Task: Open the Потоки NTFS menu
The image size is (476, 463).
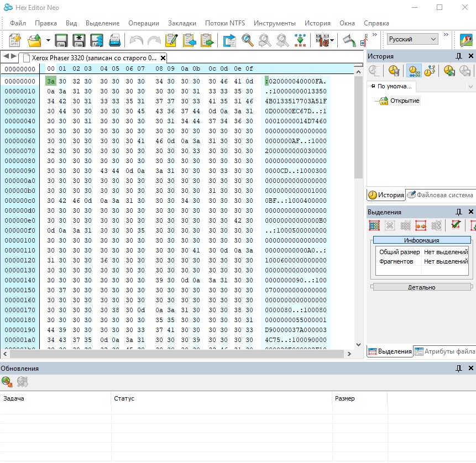Action: 224,23
